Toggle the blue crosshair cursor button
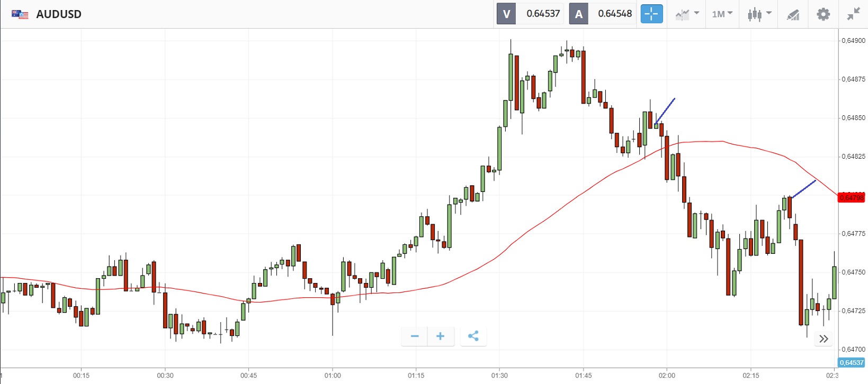Image resolution: width=868 pixels, height=384 pixels. pyautogui.click(x=651, y=14)
